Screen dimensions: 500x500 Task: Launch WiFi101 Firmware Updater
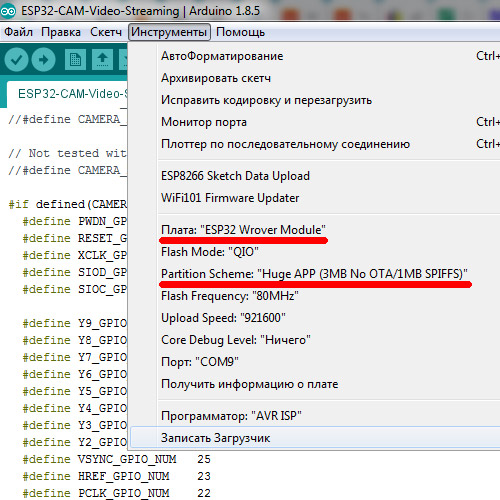pyautogui.click(x=313, y=198)
